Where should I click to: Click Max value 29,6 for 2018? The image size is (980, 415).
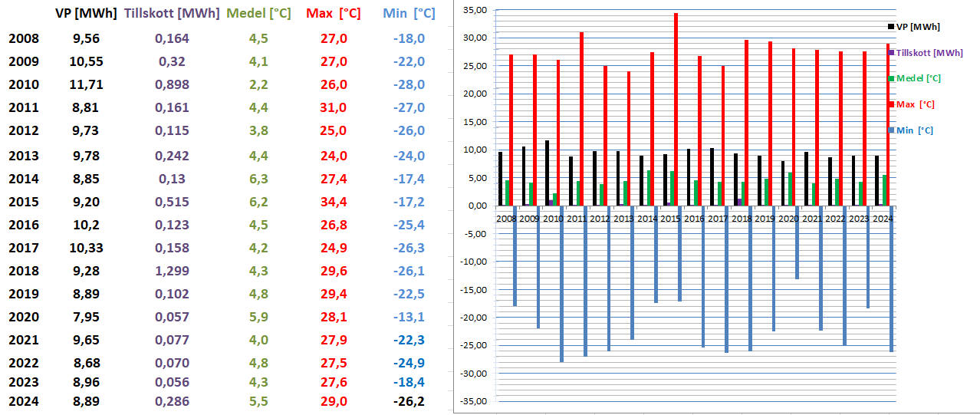click(334, 271)
